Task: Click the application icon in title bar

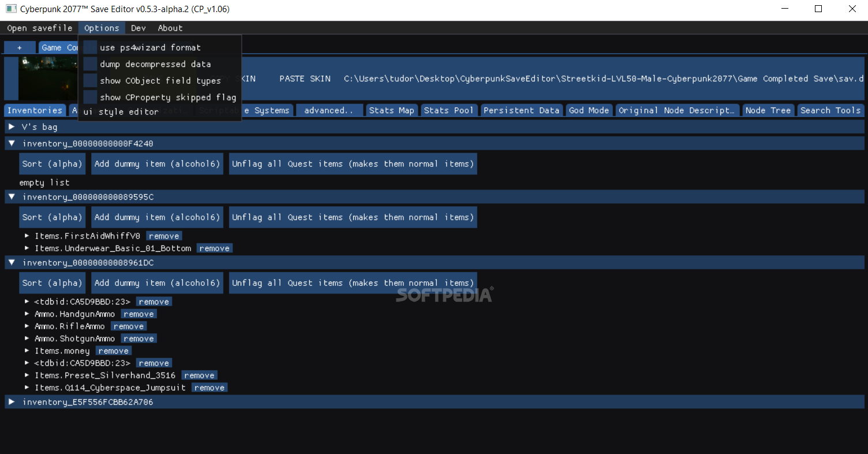Action: [x=10, y=9]
